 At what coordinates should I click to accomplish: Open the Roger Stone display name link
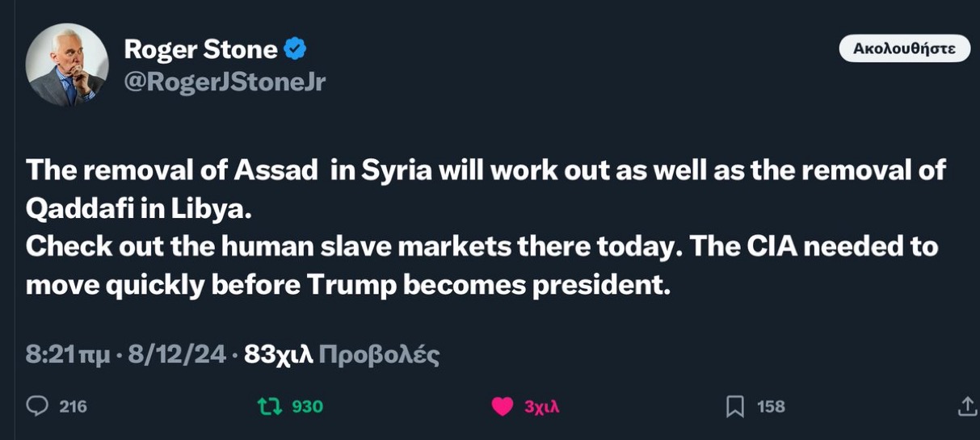point(202,49)
